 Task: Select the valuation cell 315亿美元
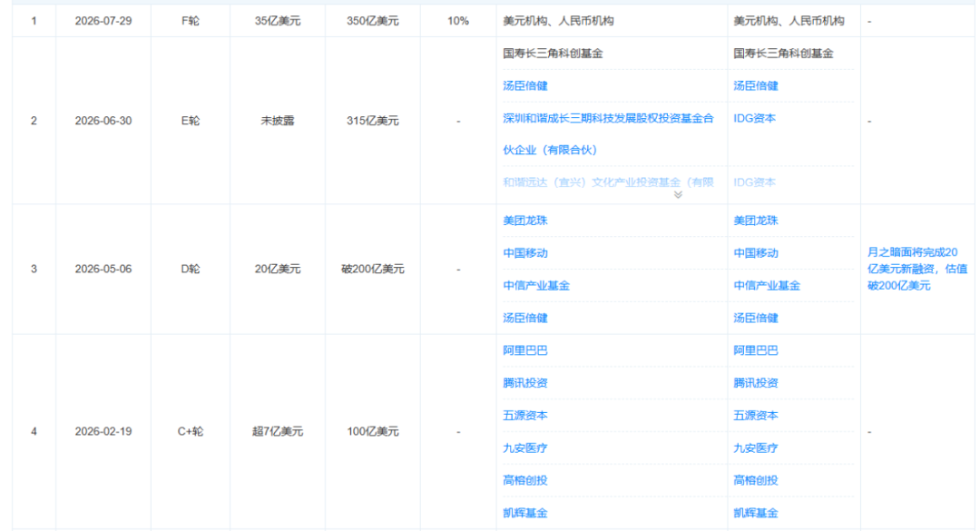coord(373,121)
